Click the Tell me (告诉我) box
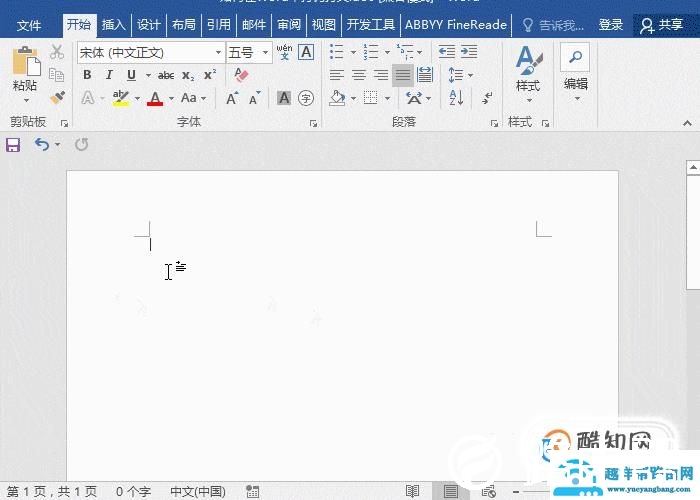 point(554,25)
